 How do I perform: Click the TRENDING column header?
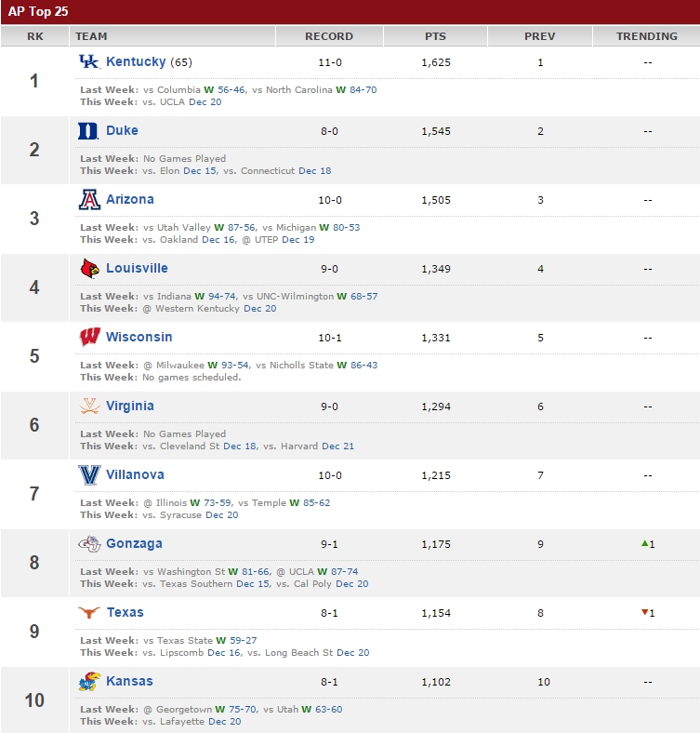tap(646, 36)
